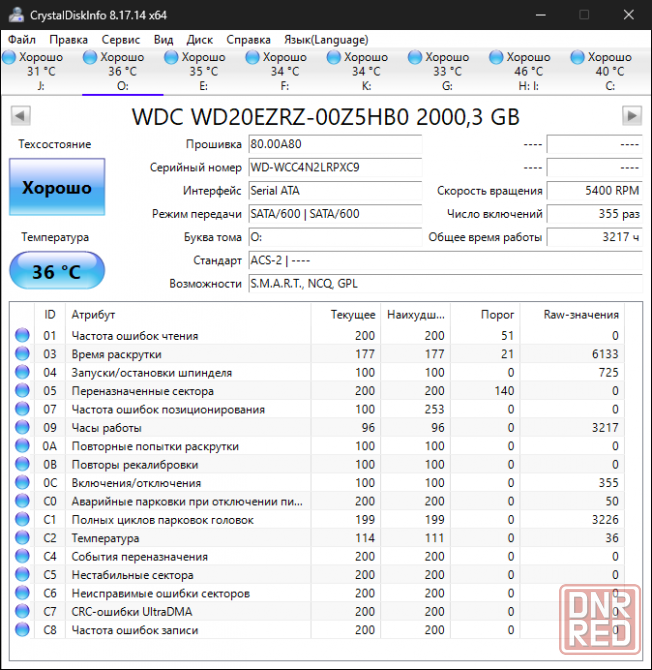The height and width of the screenshot is (670, 652).
Task: Open the Диск menu
Action: click(x=199, y=39)
